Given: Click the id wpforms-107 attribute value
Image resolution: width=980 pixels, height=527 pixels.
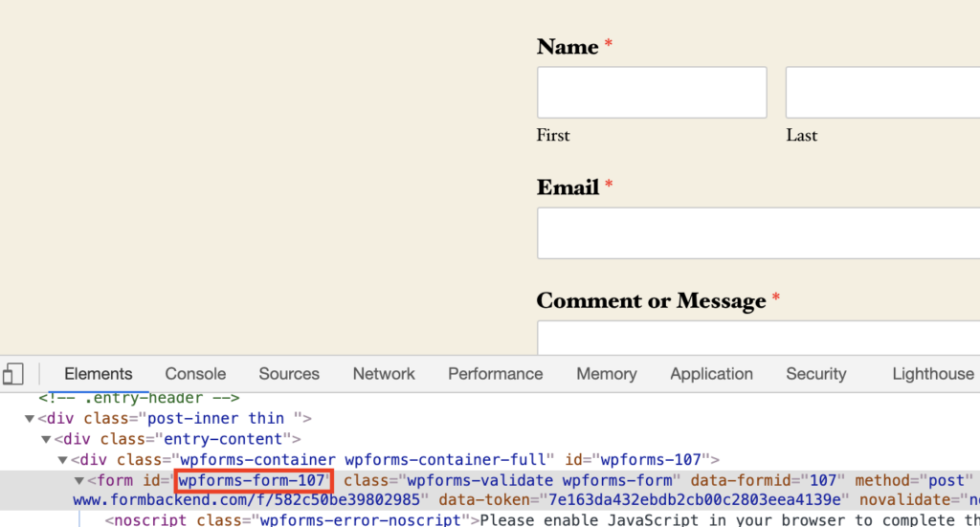Looking at the screenshot, I should pyautogui.click(x=651, y=459).
